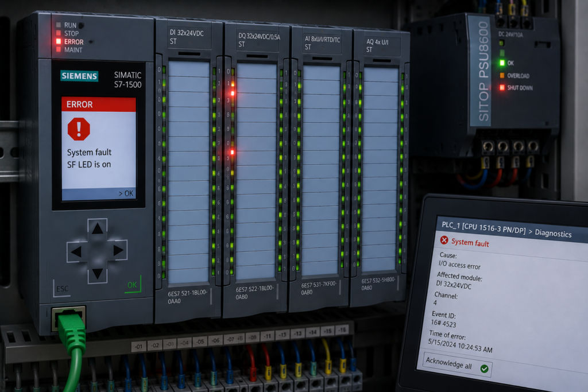This screenshot has height=392, width=588.
Task: Click the red stop-sign warning icon on display
Action: 79,129
